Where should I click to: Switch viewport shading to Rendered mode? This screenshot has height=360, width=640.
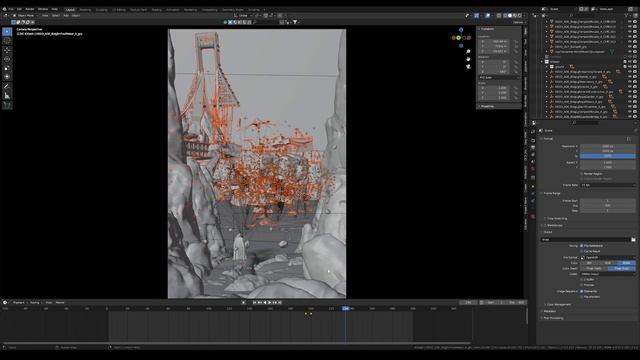coord(520,16)
